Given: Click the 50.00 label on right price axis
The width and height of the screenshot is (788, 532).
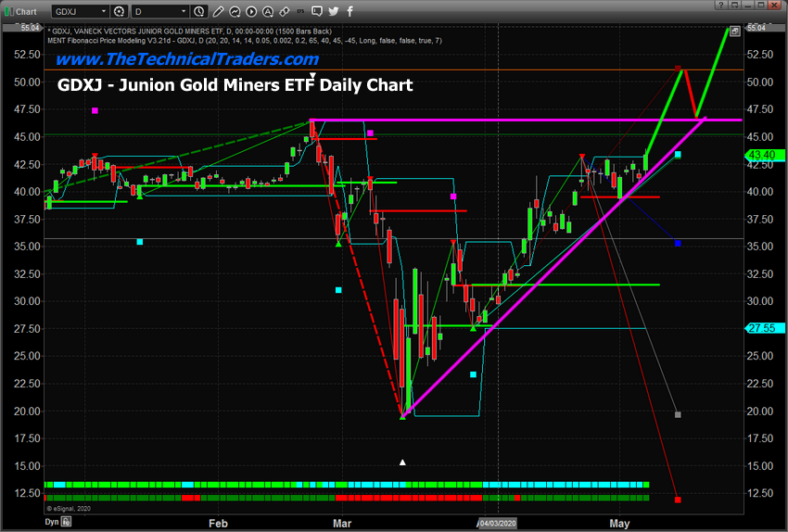Looking at the screenshot, I should click(x=760, y=82).
